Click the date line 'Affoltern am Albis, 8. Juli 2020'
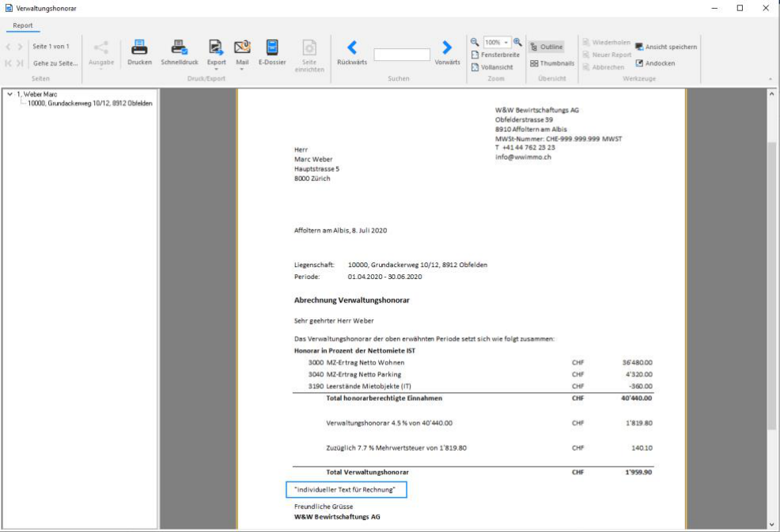780x532 pixels. coord(340,231)
